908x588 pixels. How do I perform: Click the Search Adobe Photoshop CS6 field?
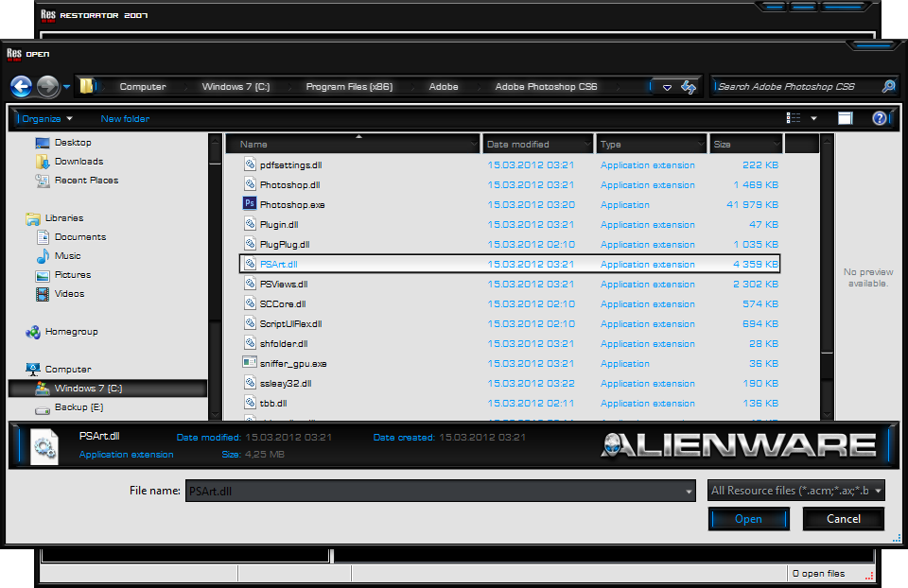796,87
